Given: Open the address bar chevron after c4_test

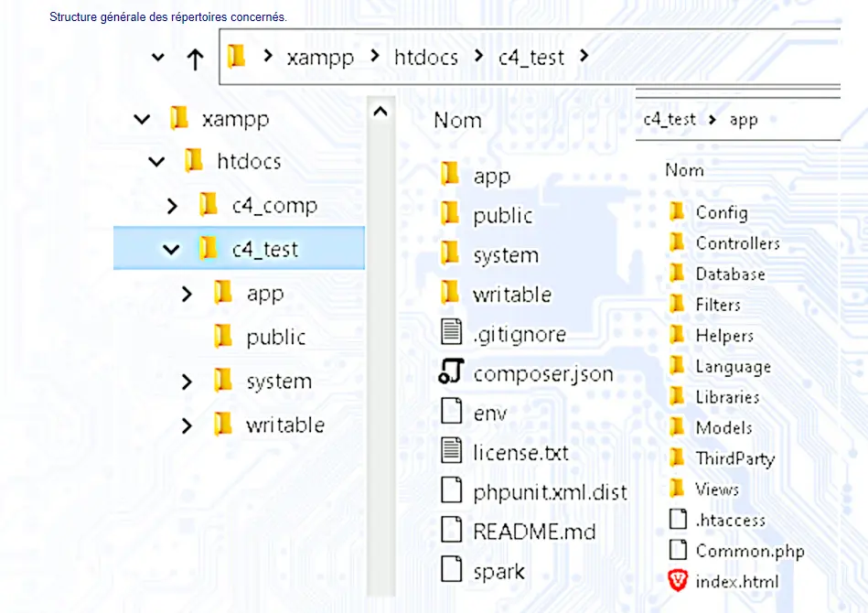Looking at the screenshot, I should (584, 56).
